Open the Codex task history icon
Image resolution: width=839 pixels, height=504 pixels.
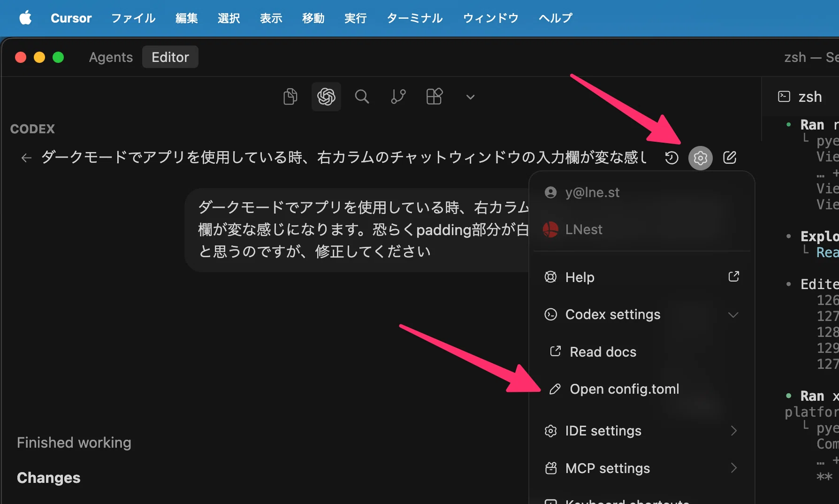671,158
